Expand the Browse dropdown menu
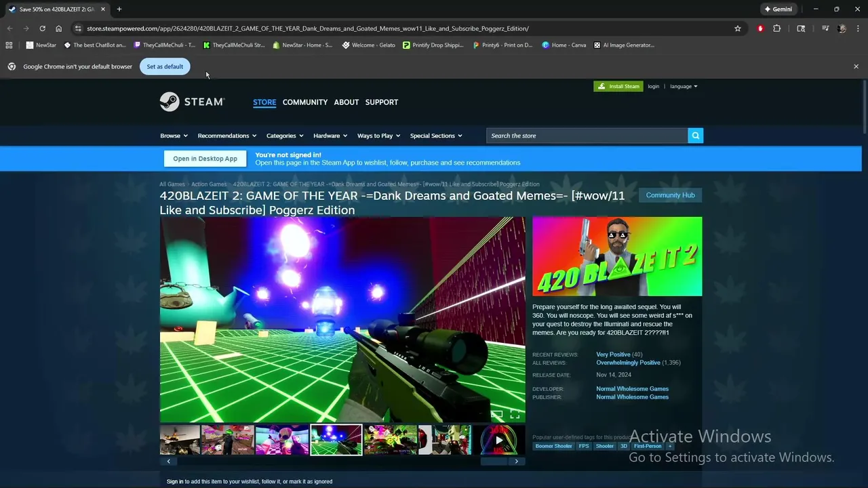This screenshot has height=488, width=868. [174, 136]
